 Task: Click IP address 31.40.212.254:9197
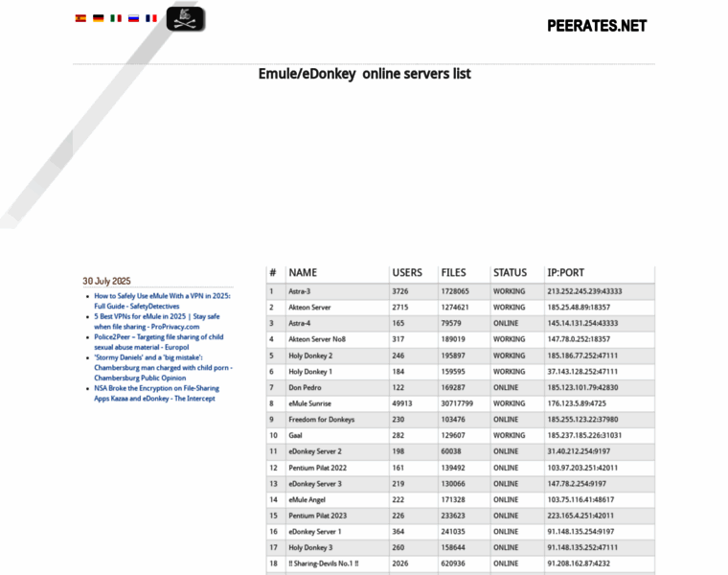(x=579, y=451)
